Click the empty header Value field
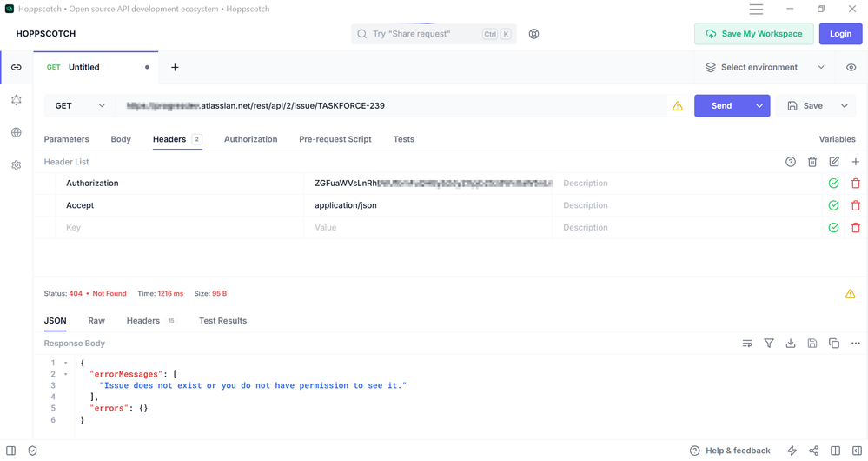868x461 pixels. 427,228
